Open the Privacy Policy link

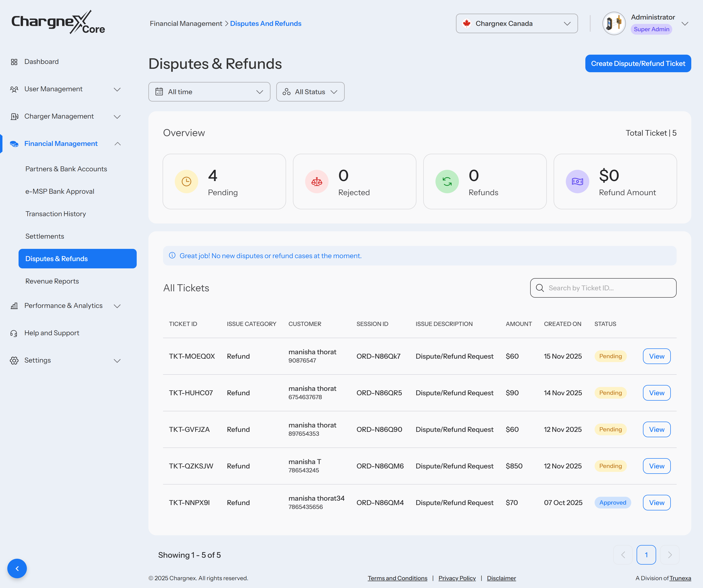457,578
